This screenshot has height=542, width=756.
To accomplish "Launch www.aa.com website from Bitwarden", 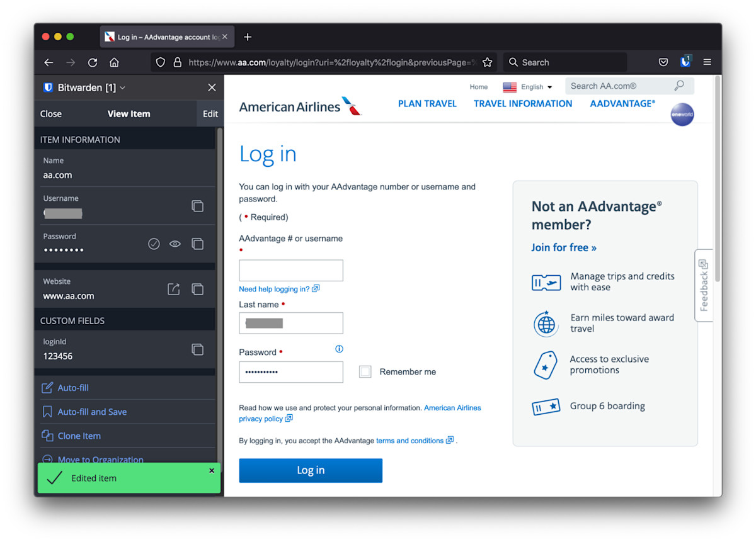I will coord(173,289).
